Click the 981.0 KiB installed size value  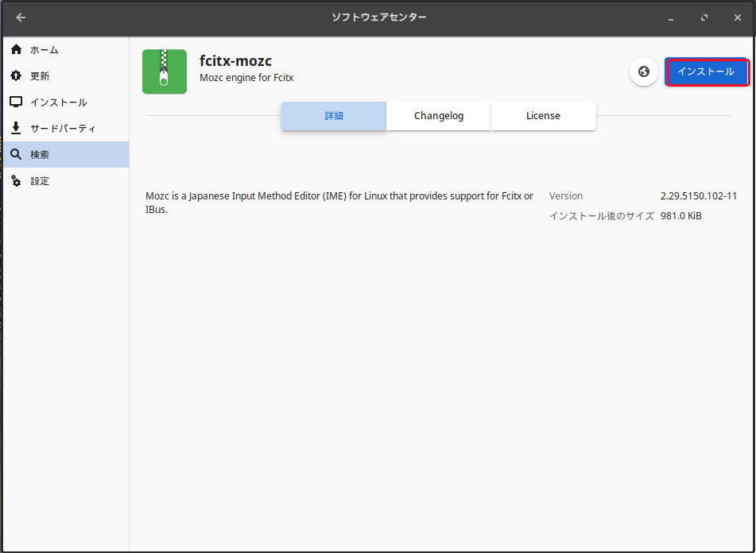(x=680, y=216)
